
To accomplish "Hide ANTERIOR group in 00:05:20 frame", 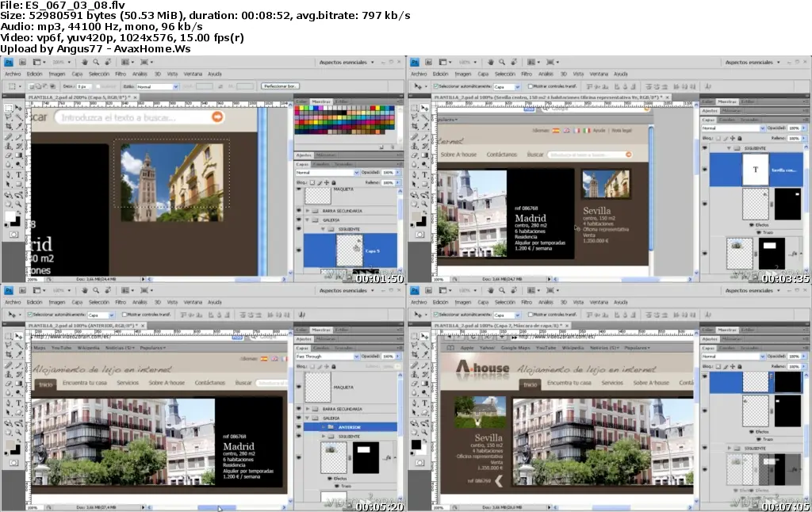I will coord(299,427).
